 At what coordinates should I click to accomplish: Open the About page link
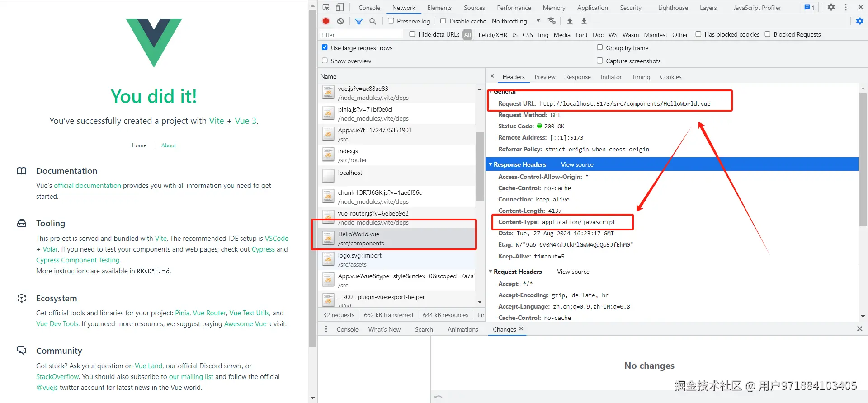tap(169, 145)
